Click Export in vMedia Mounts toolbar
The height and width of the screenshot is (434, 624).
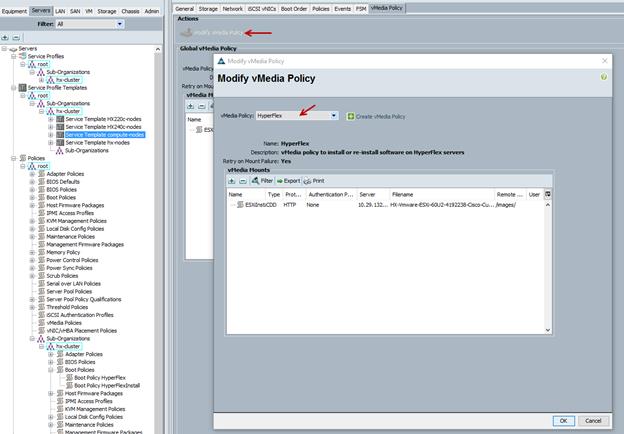tap(288, 181)
